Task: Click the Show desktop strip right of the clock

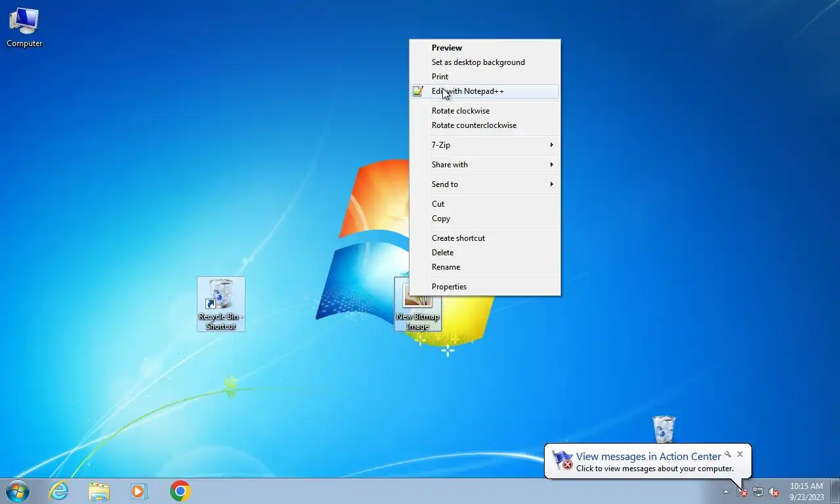Action: (835, 492)
